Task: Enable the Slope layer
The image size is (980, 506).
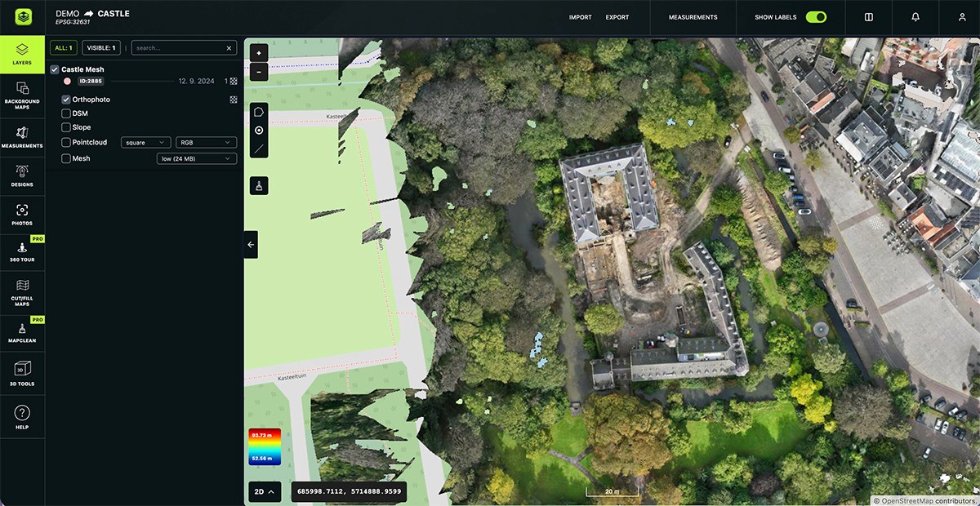Action: (x=65, y=126)
